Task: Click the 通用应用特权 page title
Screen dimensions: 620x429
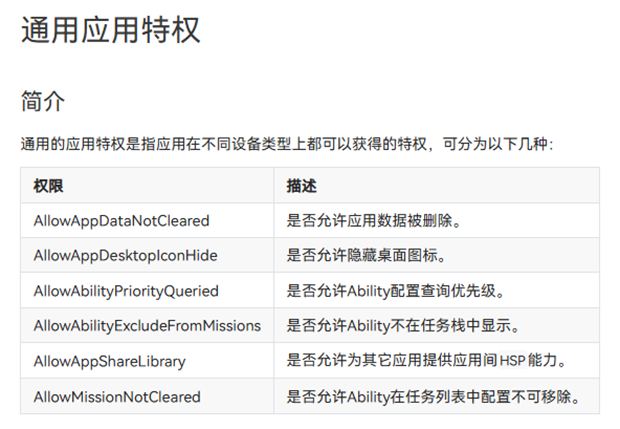Action: click(111, 29)
